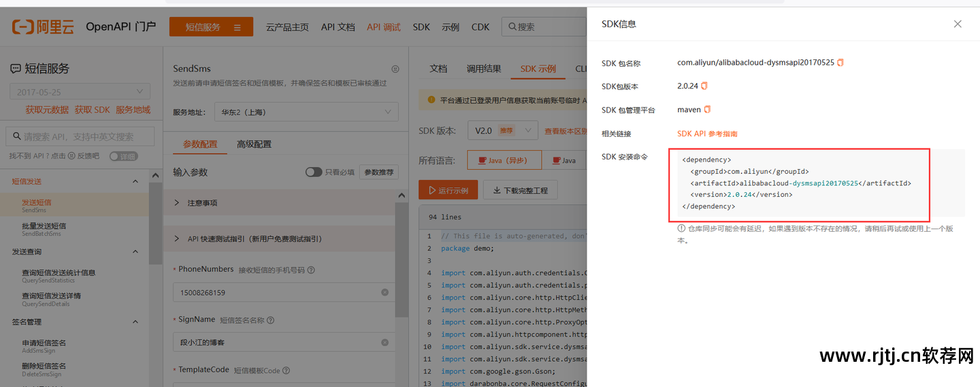Click the orange warning notice icon
This screenshot has height=387, width=980.
coord(431,99)
